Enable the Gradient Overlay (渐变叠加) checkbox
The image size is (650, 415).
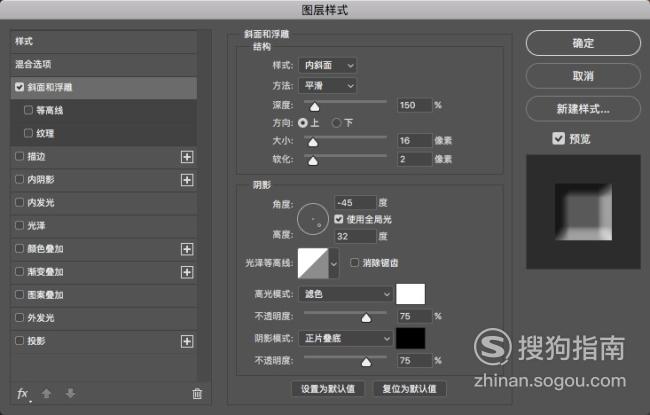click(x=19, y=272)
